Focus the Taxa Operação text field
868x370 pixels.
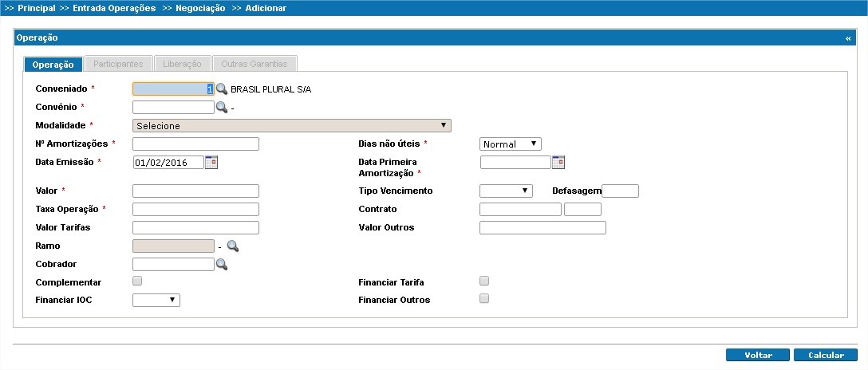[195, 209]
